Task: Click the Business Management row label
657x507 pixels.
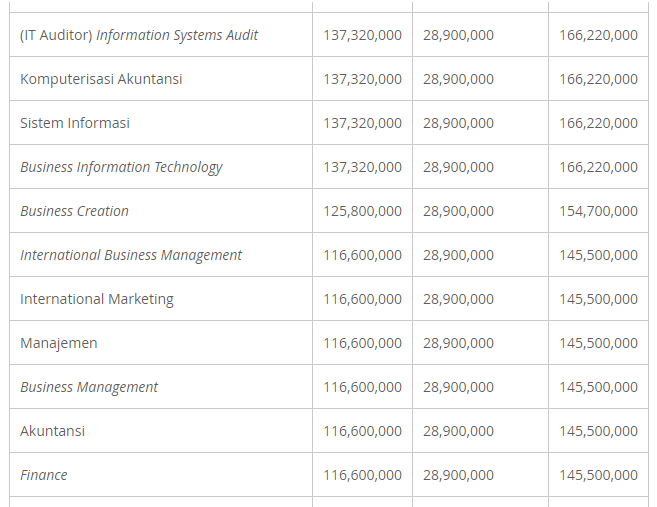Action: tap(89, 387)
